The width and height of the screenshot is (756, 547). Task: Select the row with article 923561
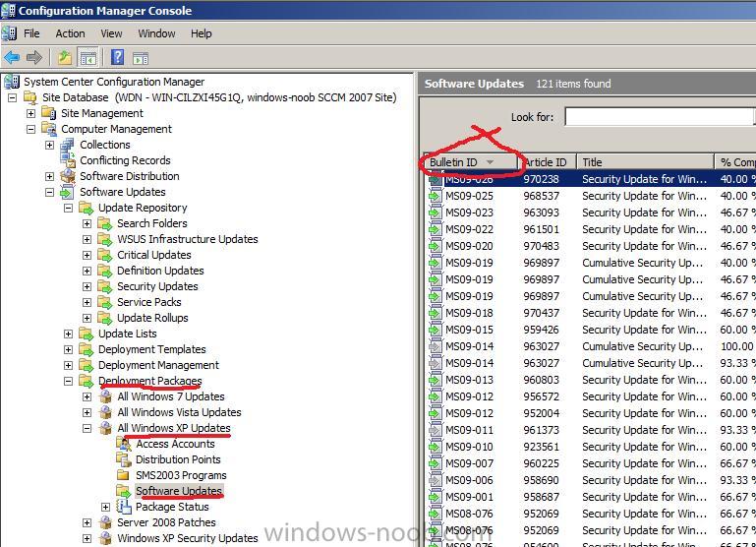[591, 447]
